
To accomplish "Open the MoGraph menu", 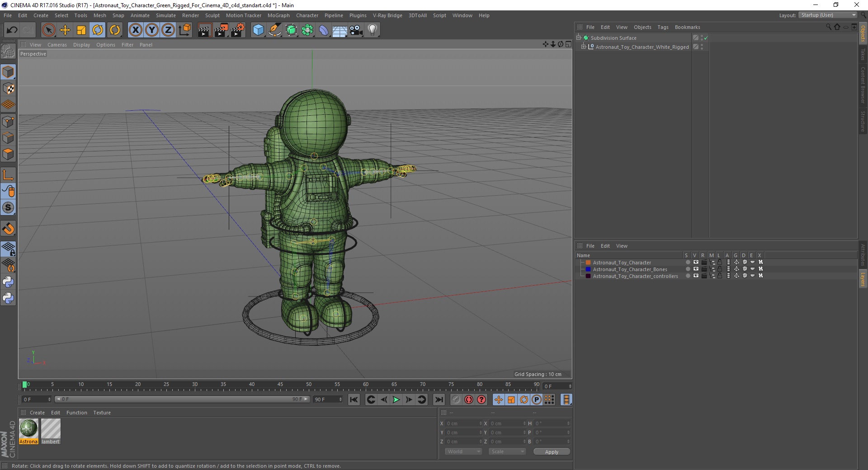I will pos(278,15).
